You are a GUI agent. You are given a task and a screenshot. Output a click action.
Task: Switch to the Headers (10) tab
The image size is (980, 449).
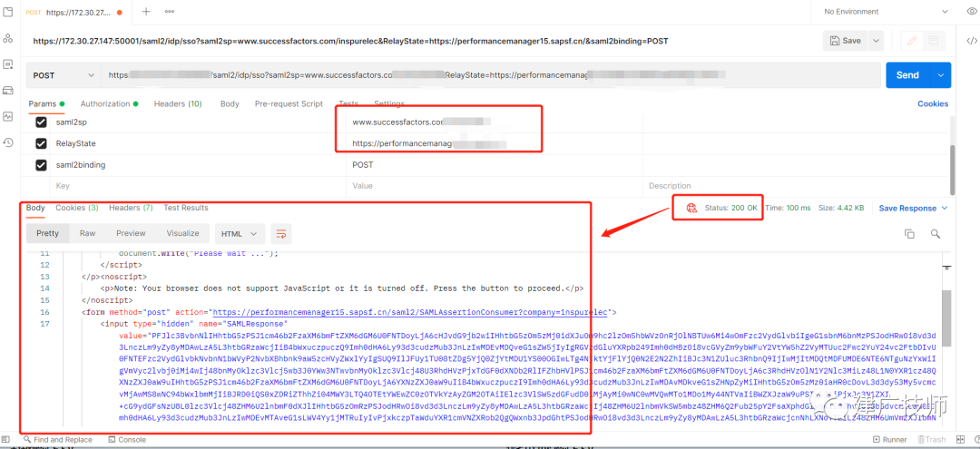coord(178,103)
